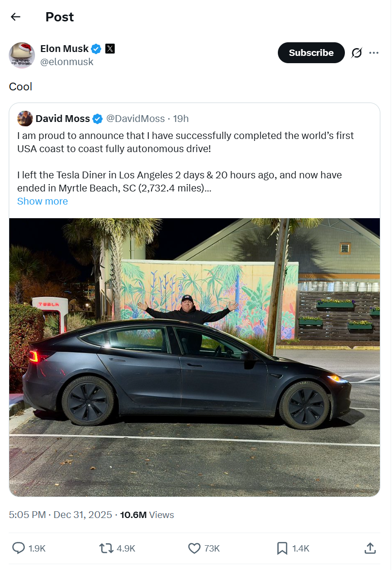392x570 pixels.
Task: Open the Grok icon beside Subscribe
Action: tap(357, 53)
